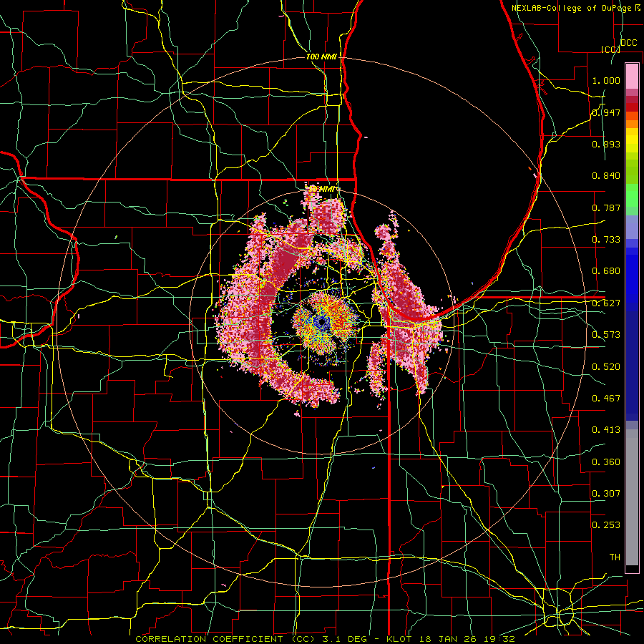Click the [CC] legend unit label

tap(610, 49)
